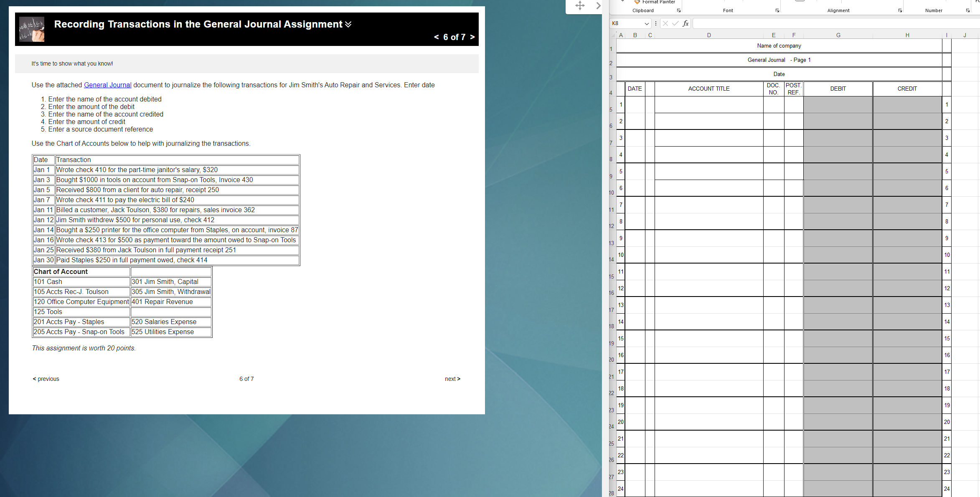Click the Enter checkmark icon beside the formula bar
The width and height of the screenshot is (980, 497).
[675, 23]
